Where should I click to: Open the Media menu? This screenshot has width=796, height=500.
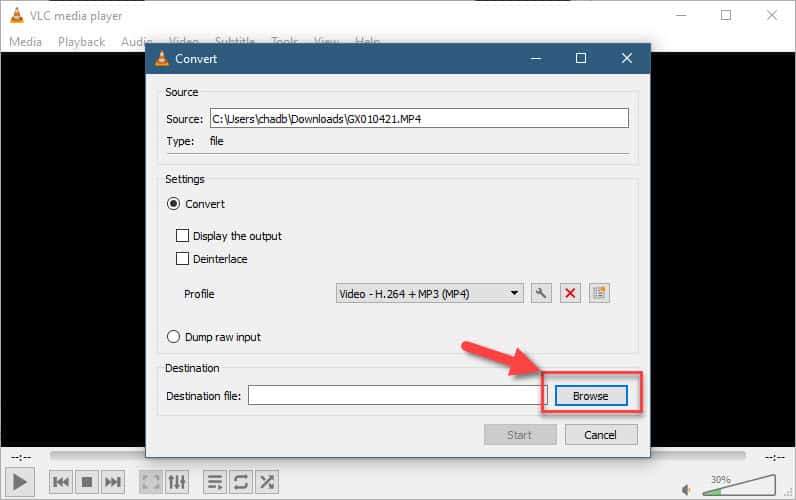[25, 42]
